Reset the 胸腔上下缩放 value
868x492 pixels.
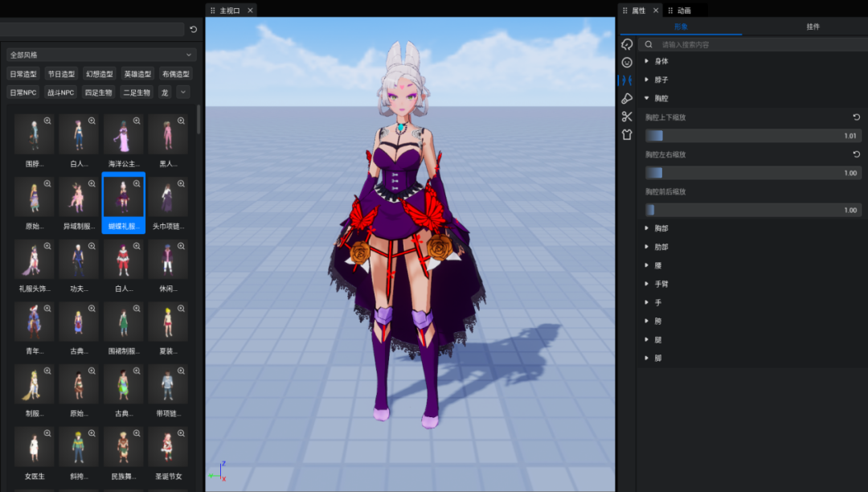click(857, 117)
